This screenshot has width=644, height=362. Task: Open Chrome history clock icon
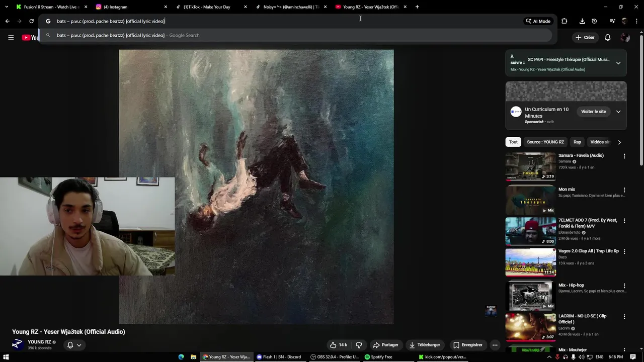(x=594, y=21)
